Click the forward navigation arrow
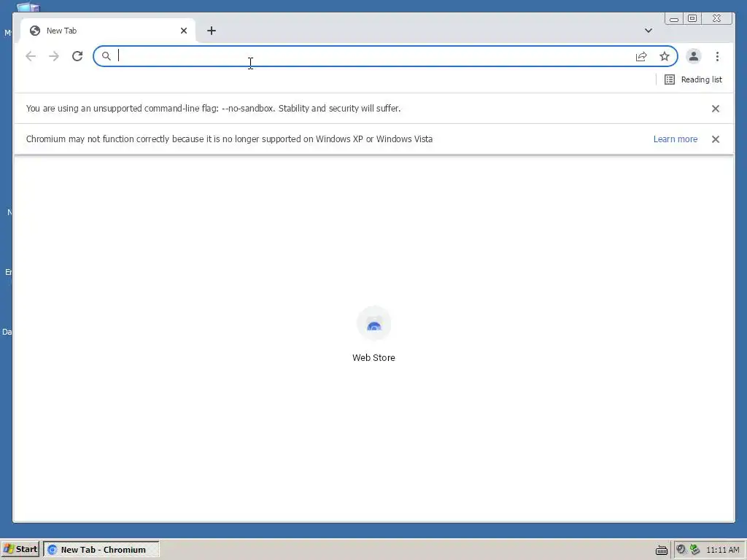The image size is (747, 560). [54, 56]
